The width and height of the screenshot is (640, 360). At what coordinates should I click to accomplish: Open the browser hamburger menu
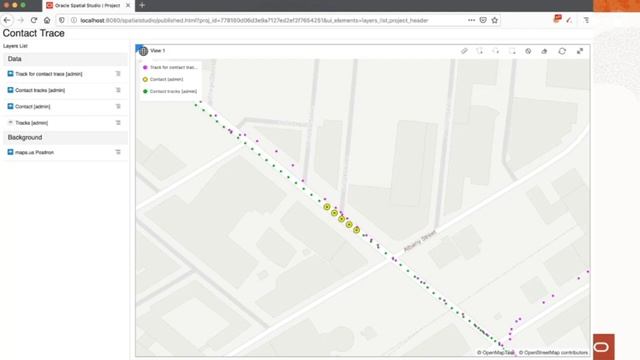pyautogui.click(x=587, y=20)
